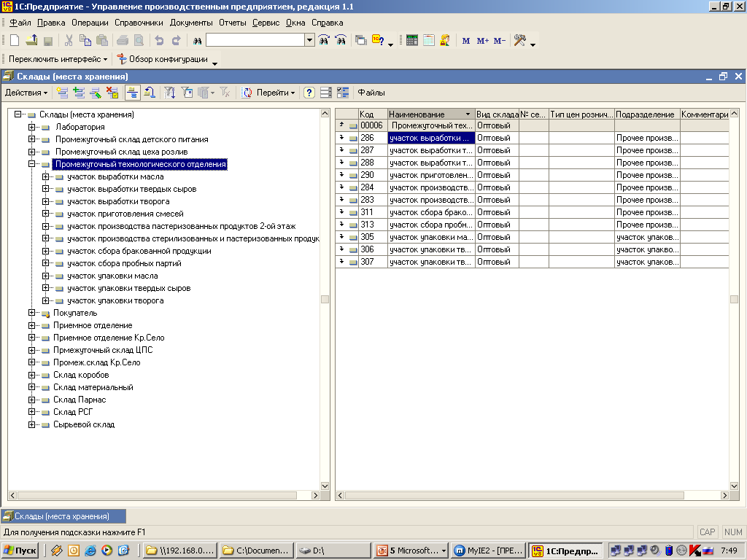Screen dimensions: 747x560
Task: Expand the Склад Парнас node
Action: [31, 399]
